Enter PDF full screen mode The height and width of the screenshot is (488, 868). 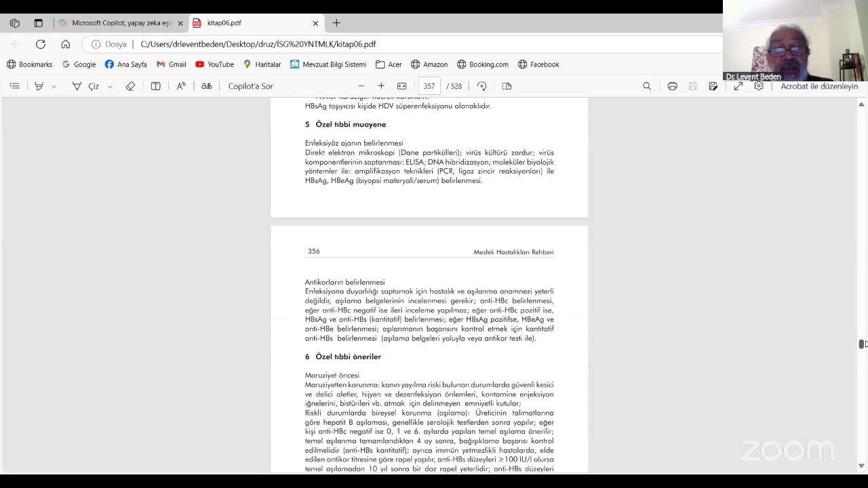738,86
